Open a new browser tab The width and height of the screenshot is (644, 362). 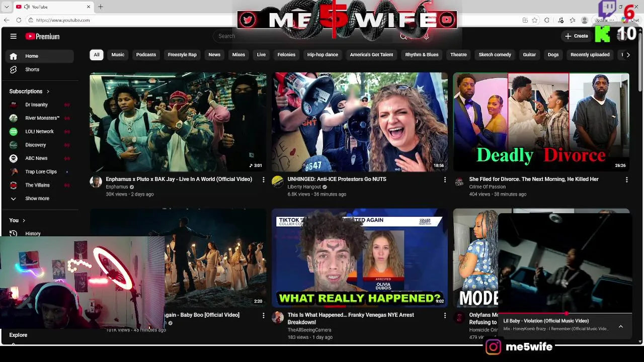pos(100,7)
